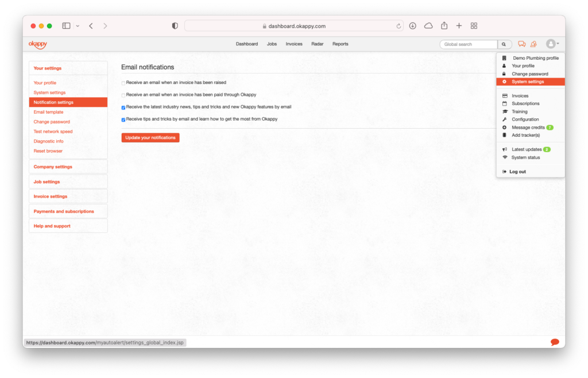Screen dimensions: 588x378
Task: Open Demo Plumbing profile from menu
Action: [x=531, y=58]
